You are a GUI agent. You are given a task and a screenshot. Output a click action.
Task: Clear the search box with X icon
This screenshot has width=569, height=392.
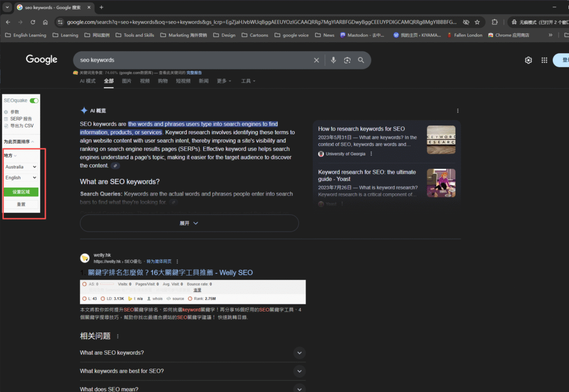click(317, 60)
